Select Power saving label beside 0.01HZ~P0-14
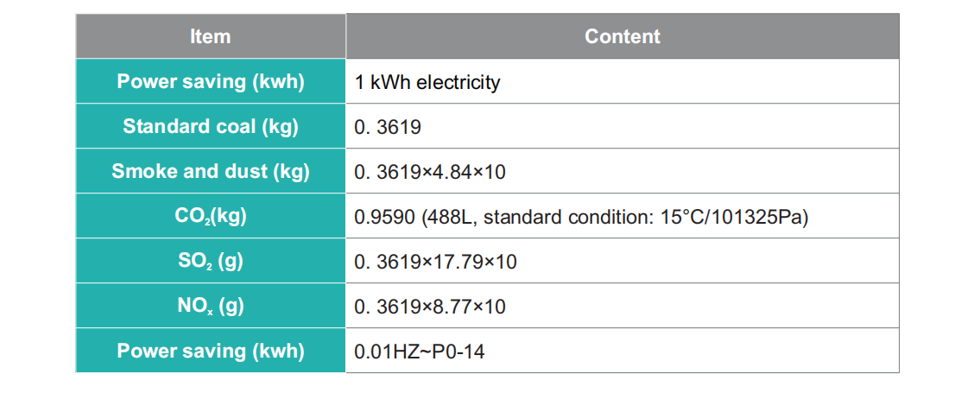This screenshot has height=393, width=980. [210, 351]
